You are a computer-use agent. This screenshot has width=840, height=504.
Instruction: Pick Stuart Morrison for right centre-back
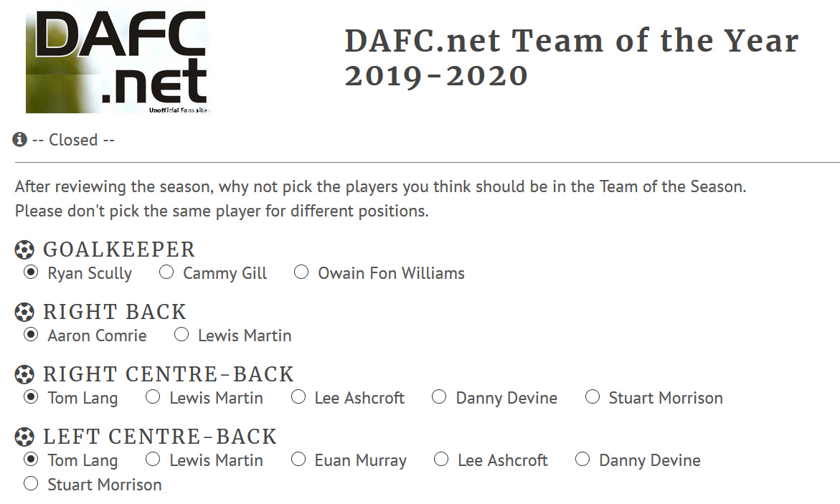pos(593,397)
